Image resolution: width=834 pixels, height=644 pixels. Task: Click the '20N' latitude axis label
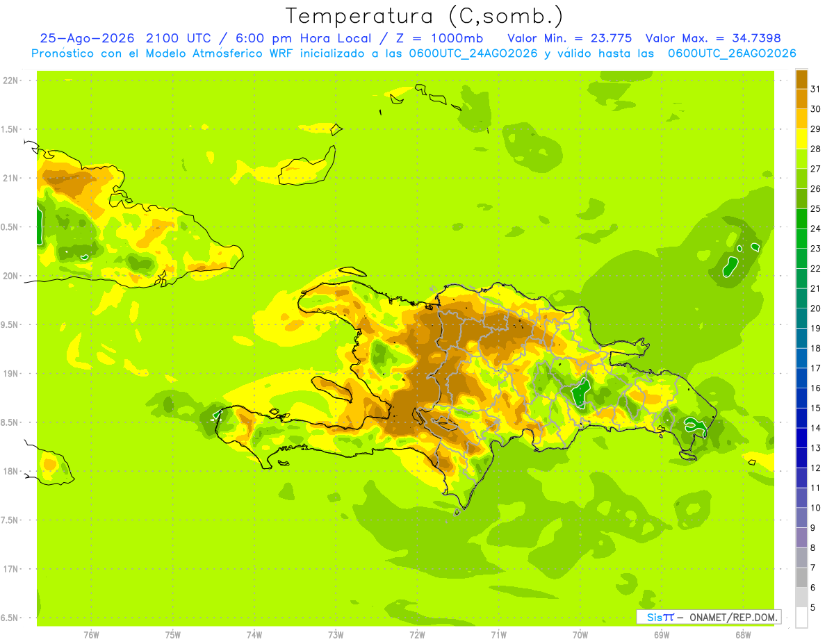click(10, 276)
